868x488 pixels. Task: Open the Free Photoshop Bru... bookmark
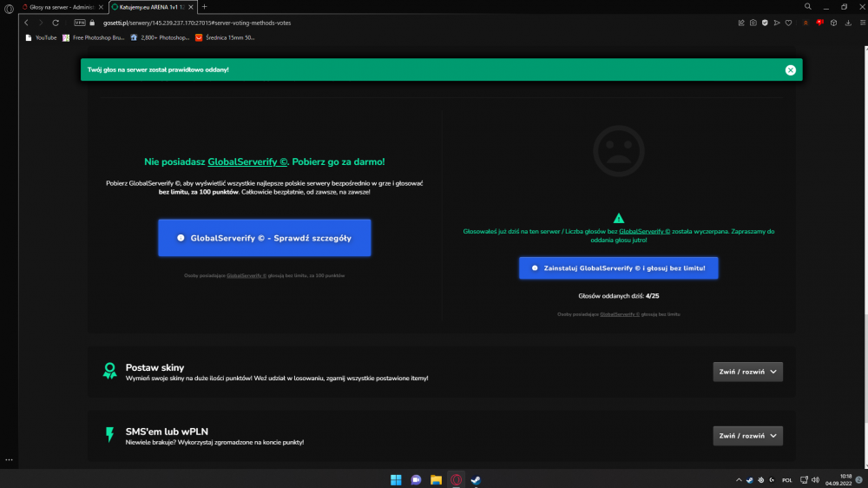93,37
